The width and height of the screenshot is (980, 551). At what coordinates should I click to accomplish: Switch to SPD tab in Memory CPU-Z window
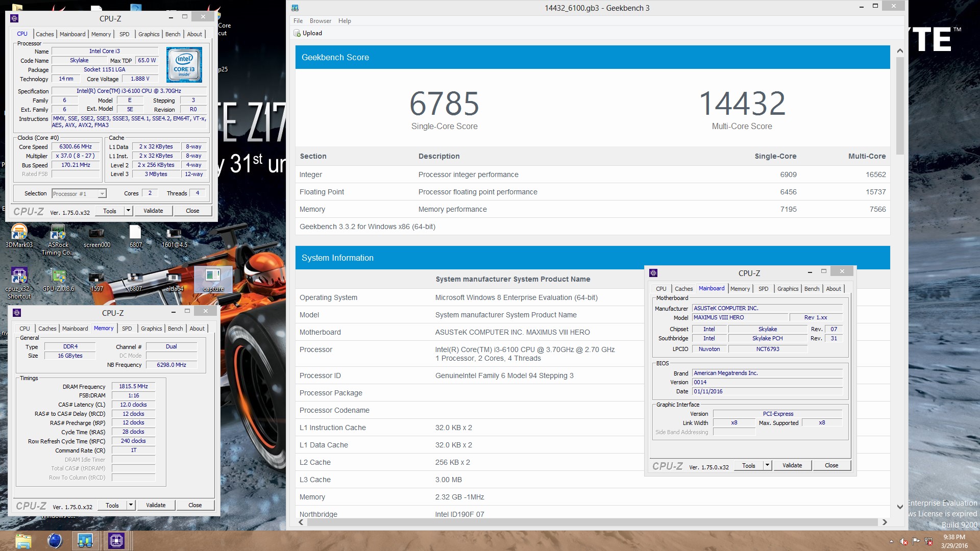pos(127,329)
